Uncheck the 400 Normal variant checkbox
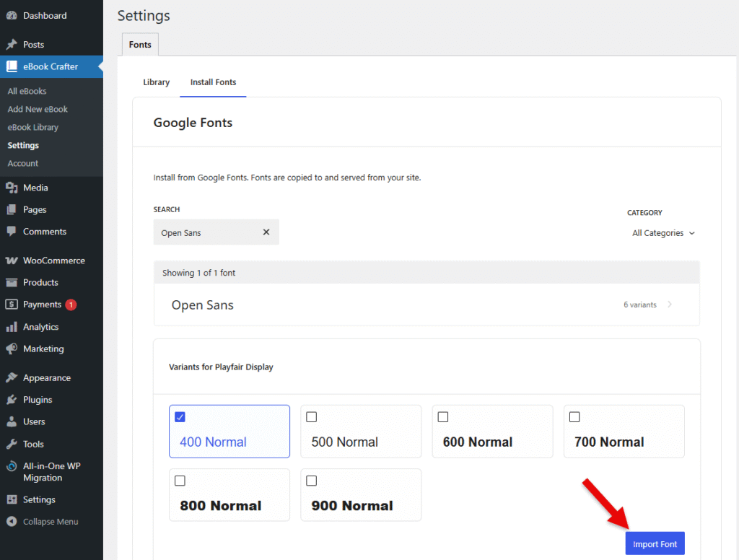The image size is (739, 560). tap(180, 417)
